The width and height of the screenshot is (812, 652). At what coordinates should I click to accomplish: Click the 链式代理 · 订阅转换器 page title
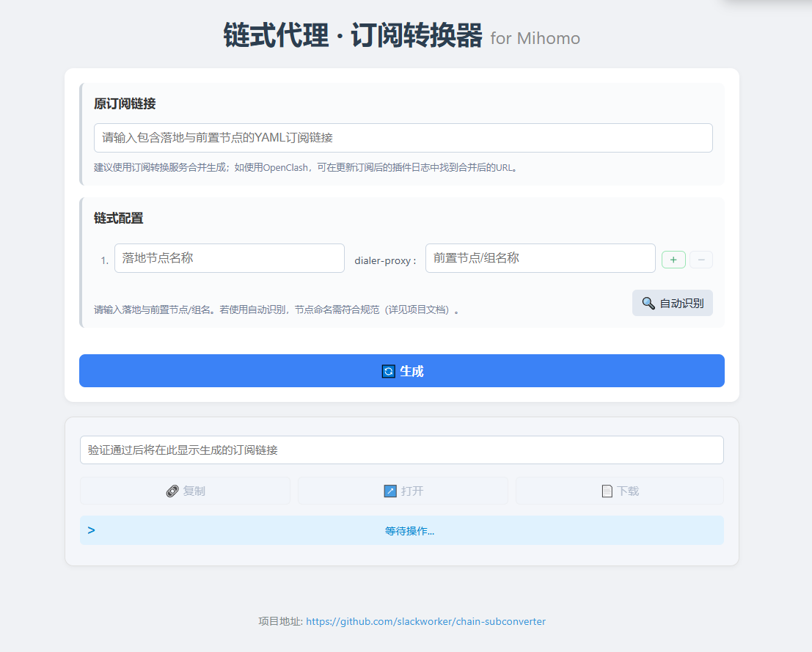pos(353,36)
